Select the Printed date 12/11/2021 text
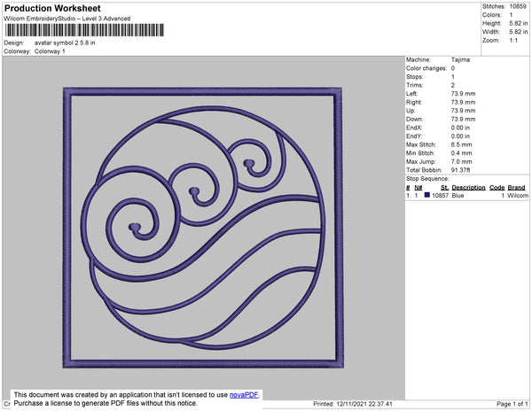Image resolution: width=532 pixels, height=411 pixels. pyautogui.click(x=353, y=404)
